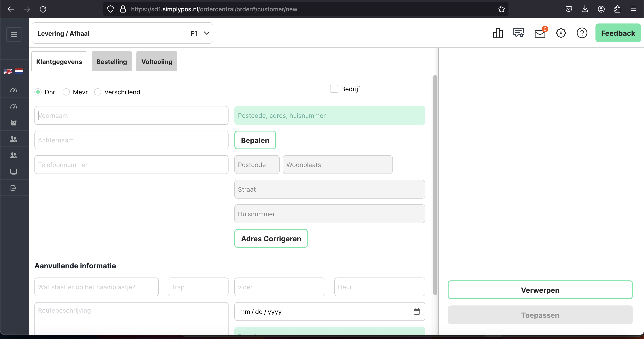Image resolution: width=644 pixels, height=339 pixels.
Task: Open the help question mark icon
Action: coord(582,33)
